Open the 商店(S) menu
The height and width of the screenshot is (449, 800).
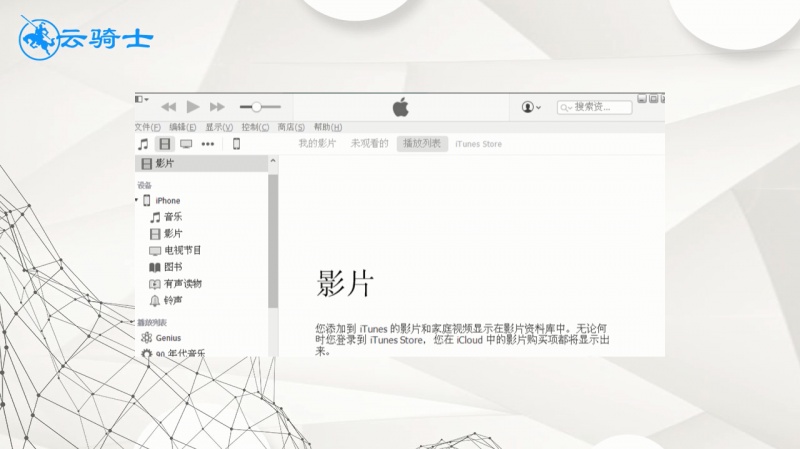point(291,127)
